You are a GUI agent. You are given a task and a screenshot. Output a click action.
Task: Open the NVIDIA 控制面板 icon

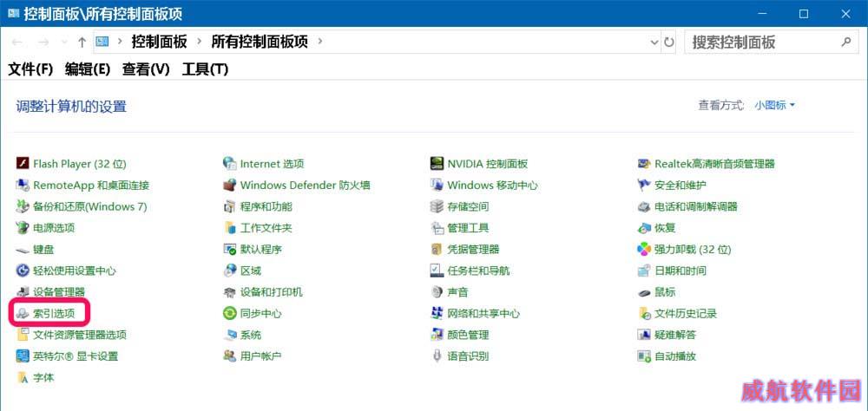pos(437,163)
